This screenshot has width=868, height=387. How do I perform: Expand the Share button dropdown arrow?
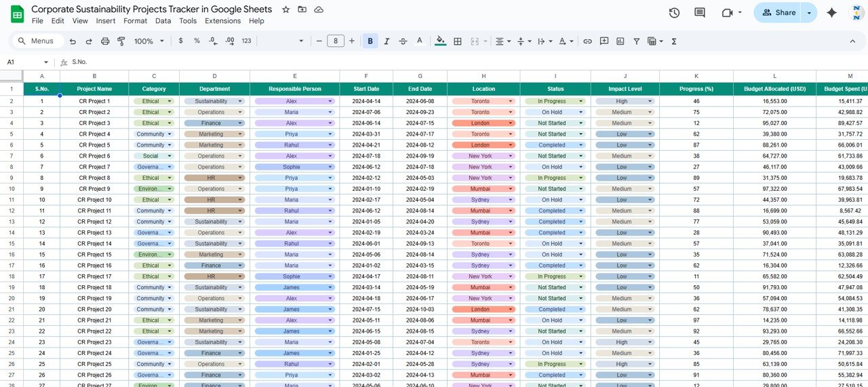tap(809, 13)
